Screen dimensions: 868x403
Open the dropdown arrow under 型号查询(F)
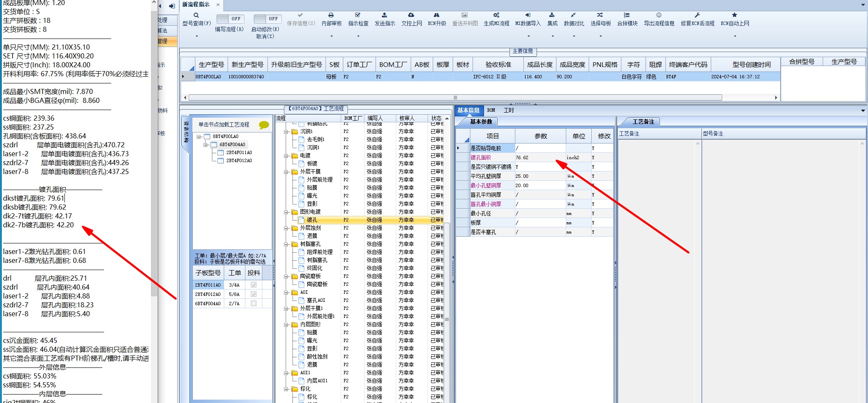click(x=196, y=36)
